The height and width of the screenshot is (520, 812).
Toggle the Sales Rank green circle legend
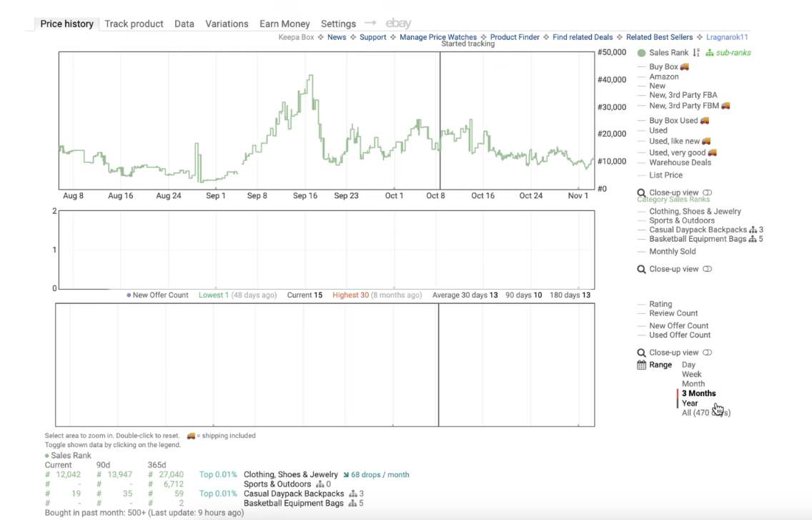(x=642, y=53)
